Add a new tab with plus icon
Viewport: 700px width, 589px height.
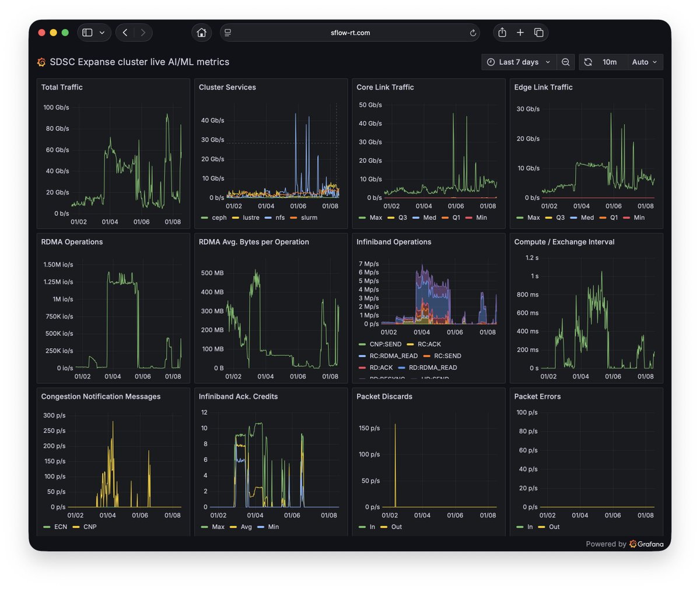[x=520, y=33]
